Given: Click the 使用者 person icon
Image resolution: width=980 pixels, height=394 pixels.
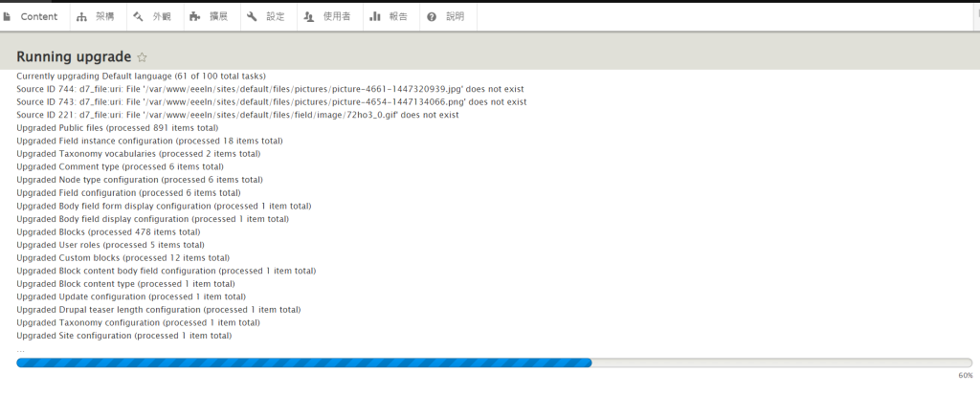Looking at the screenshot, I should tap(309, 16).
